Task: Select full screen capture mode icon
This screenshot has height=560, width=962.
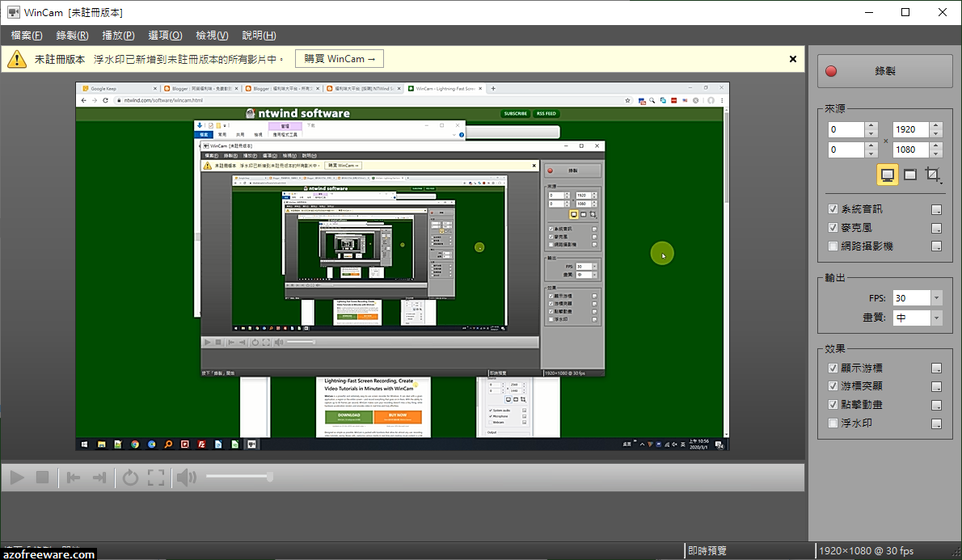Action: 887,174
